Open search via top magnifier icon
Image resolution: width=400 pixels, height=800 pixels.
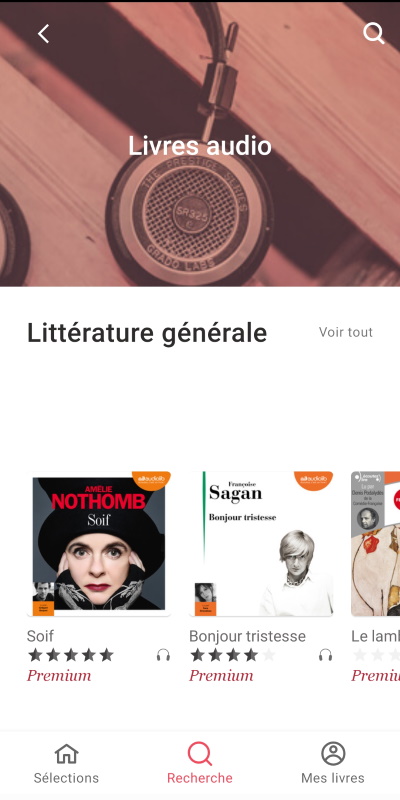[373, 34]
